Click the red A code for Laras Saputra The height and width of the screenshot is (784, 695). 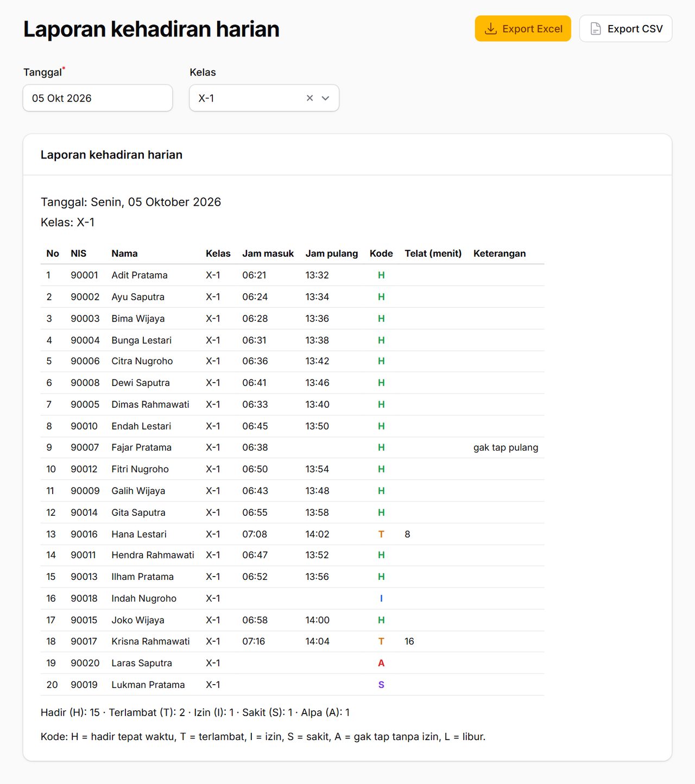(381, 663)
